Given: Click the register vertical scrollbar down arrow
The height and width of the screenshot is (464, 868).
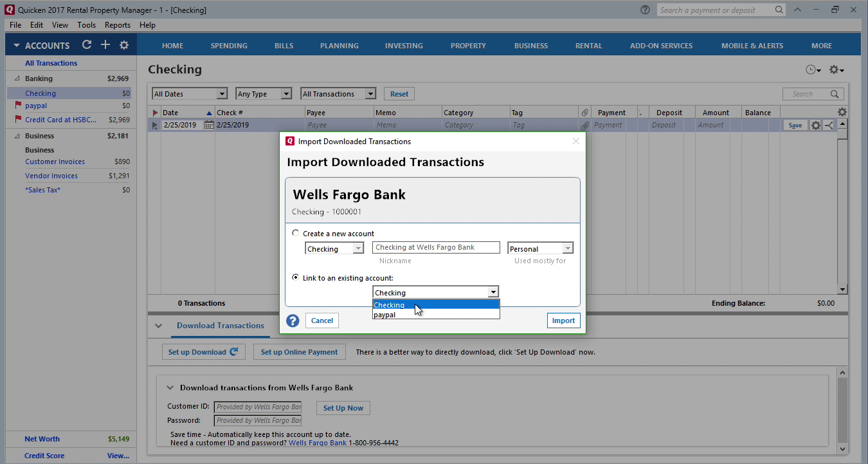Looking at the screenshot, I should (843, 290).
